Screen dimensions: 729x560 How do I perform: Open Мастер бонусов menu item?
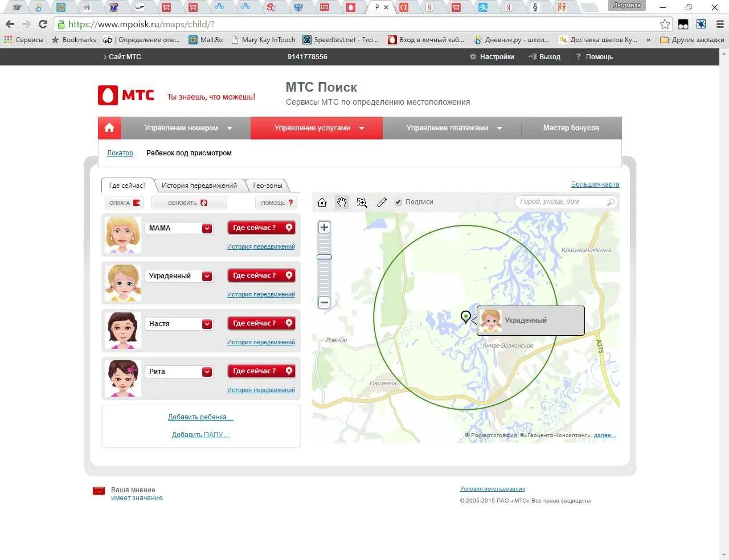(571, 128)
